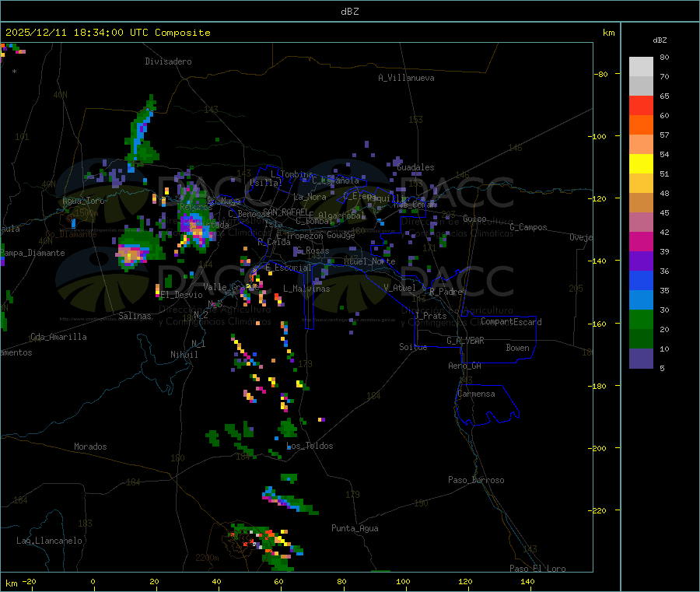Click the -220 tick on the right axis
Viewport: 700px width, 592px height.
[599, 511]
